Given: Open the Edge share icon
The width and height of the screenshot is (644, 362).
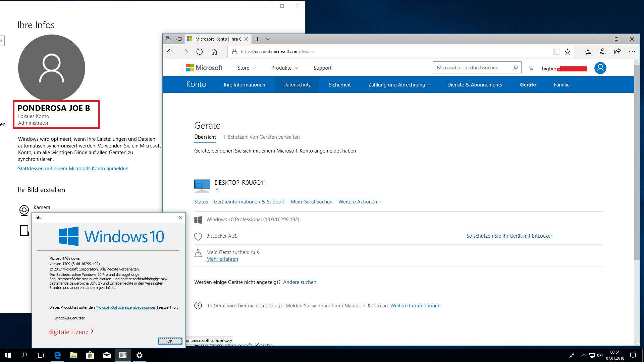Looking at the screenshot, I should click(617, 52).
